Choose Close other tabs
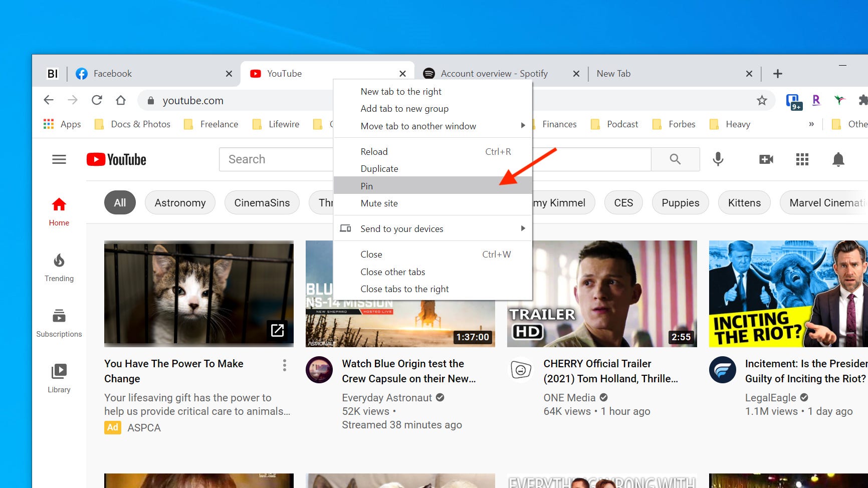 432,272
